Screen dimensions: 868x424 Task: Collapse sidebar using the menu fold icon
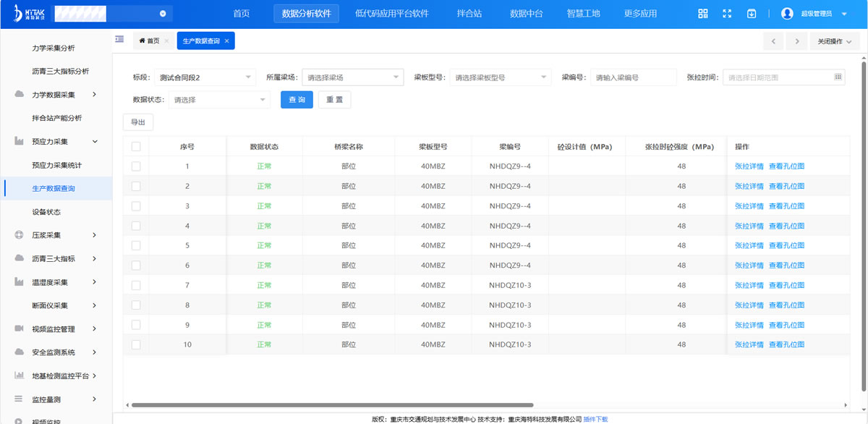point(119,39)
